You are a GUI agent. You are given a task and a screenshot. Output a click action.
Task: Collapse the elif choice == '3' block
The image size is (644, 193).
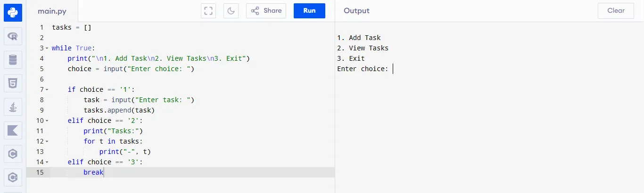click(47, 162)
